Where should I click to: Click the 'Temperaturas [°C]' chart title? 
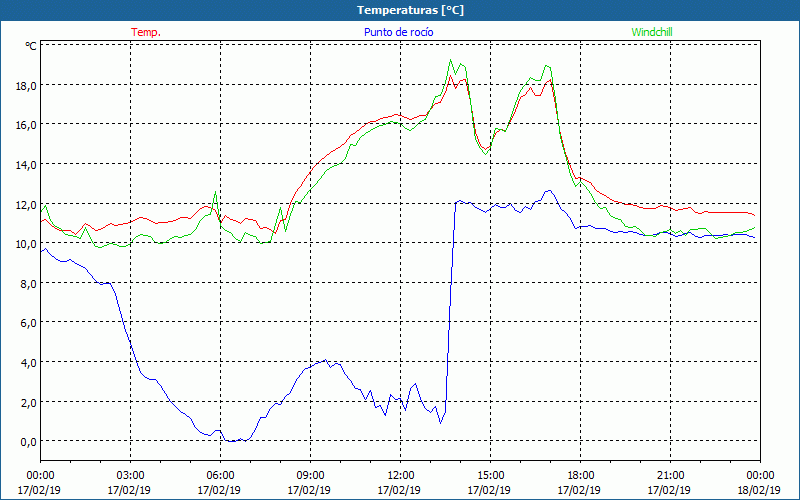pyautogui.click(x=410, y=10)
